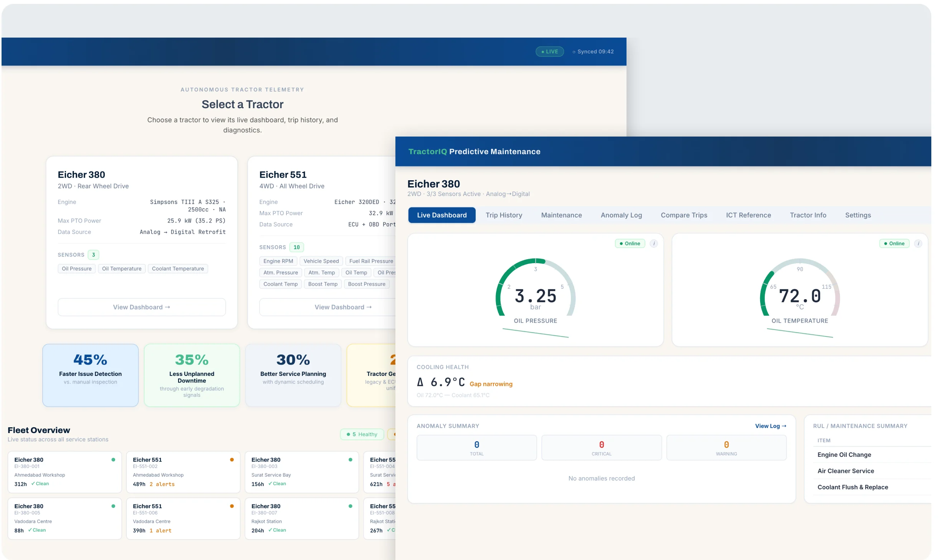Click the Engine RPM sensor chip
Viewport: 939px width, 560px height.
click(278, 261)
